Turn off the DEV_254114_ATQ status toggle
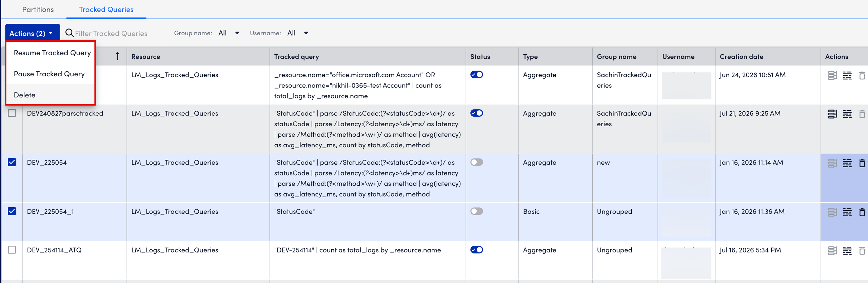The height and width of the screenshot is (283, 868). point(477,250)
